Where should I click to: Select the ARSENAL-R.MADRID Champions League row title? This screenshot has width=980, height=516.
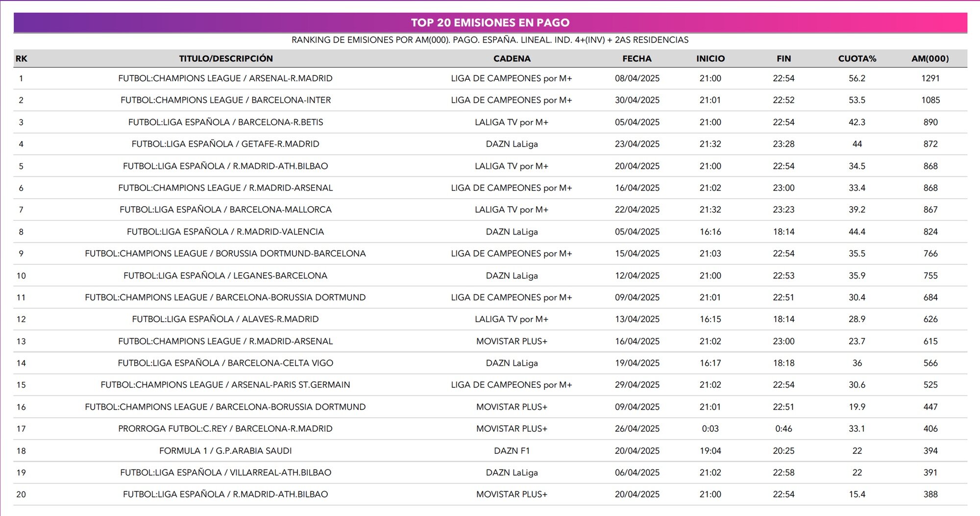click(225, 78)
